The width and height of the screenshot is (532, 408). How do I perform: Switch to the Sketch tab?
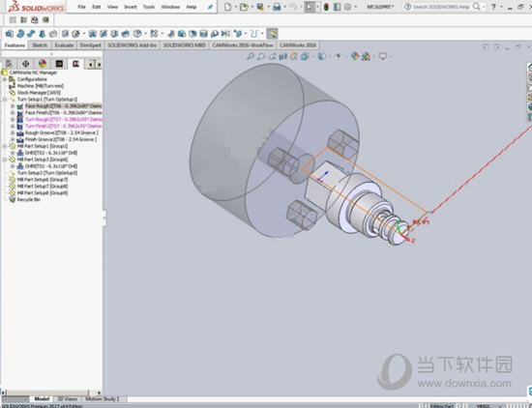40,45
